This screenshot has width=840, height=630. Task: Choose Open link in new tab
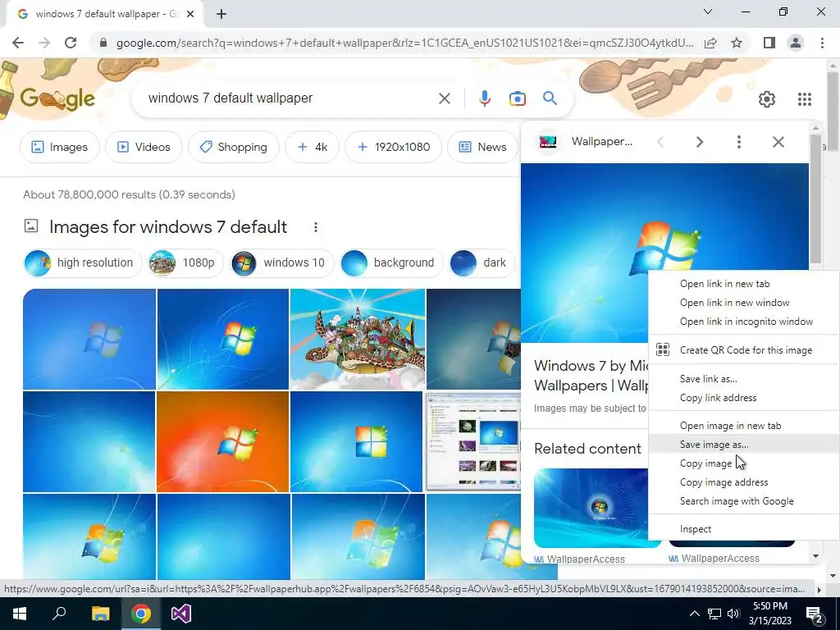(743, 284)
